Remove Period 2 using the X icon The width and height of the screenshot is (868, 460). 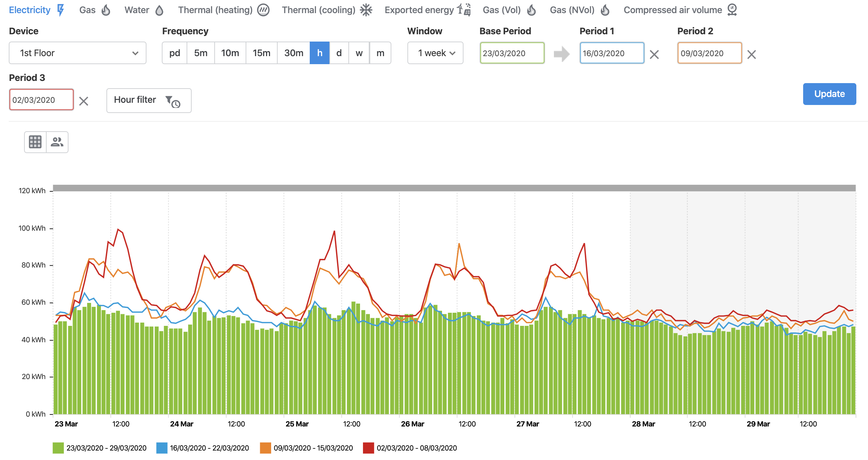point(751,55)
